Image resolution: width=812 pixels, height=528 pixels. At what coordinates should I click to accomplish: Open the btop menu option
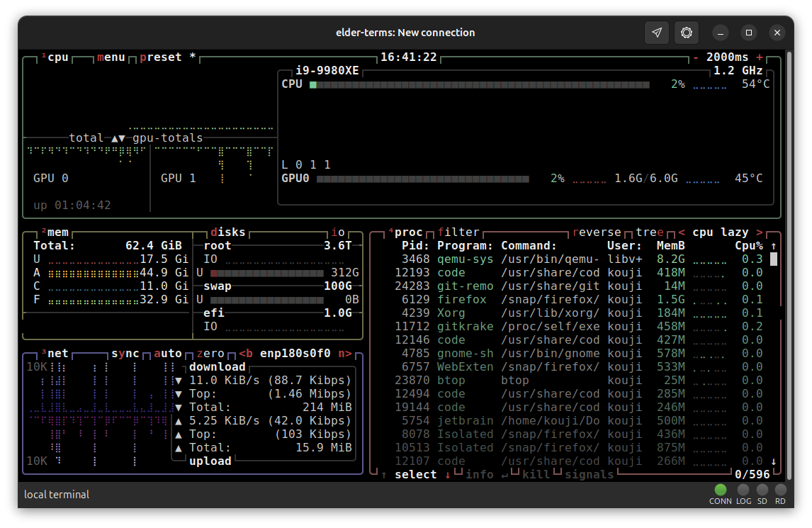point(111,57)
